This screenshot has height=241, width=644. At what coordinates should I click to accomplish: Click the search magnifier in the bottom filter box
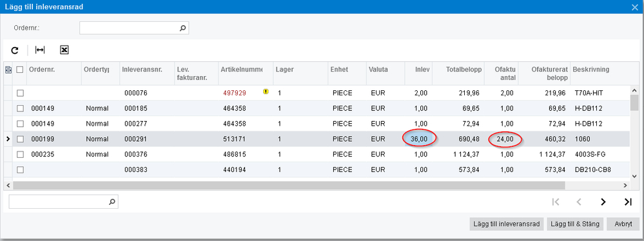pyautogui.click(x=112, y=202)
